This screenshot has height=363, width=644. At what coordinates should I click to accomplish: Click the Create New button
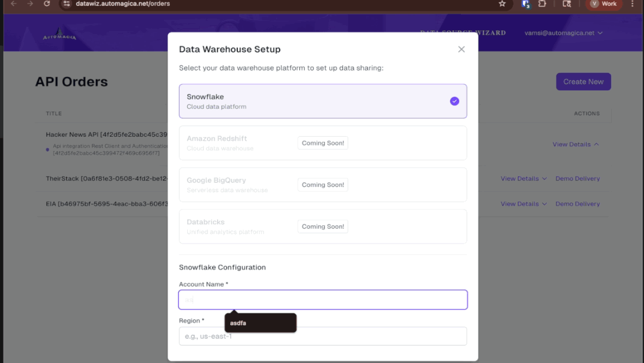tap(583, 82)
